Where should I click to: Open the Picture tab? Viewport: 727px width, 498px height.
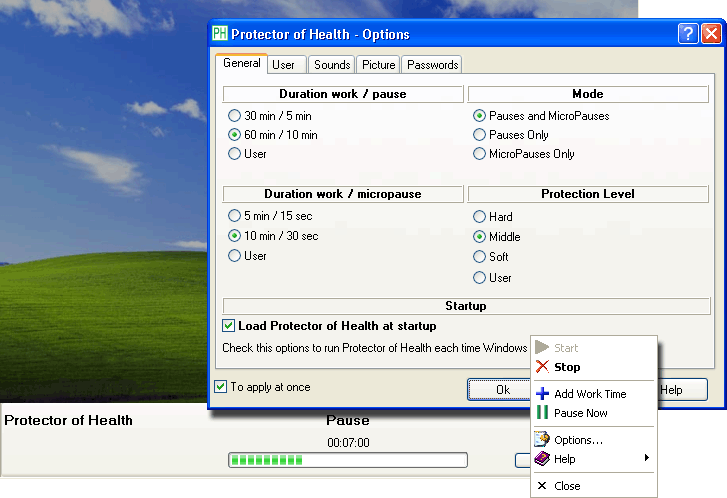(378, 65)
